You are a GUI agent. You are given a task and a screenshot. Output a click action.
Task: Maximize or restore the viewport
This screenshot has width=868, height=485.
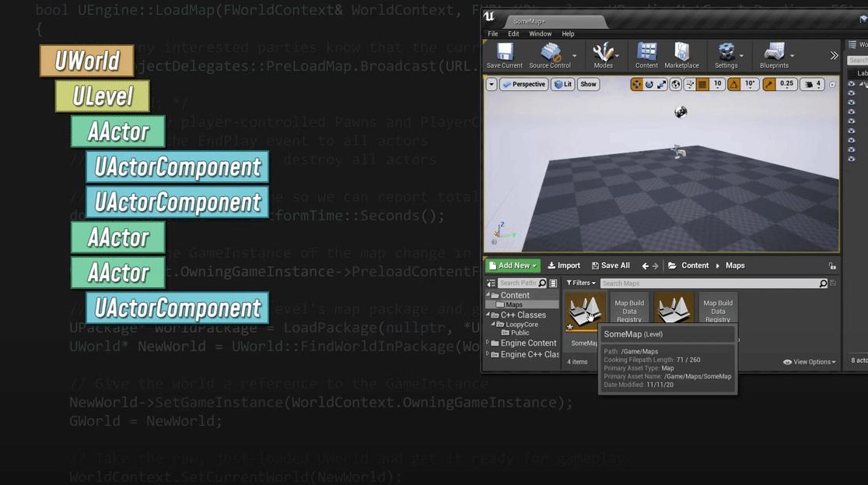832,84
